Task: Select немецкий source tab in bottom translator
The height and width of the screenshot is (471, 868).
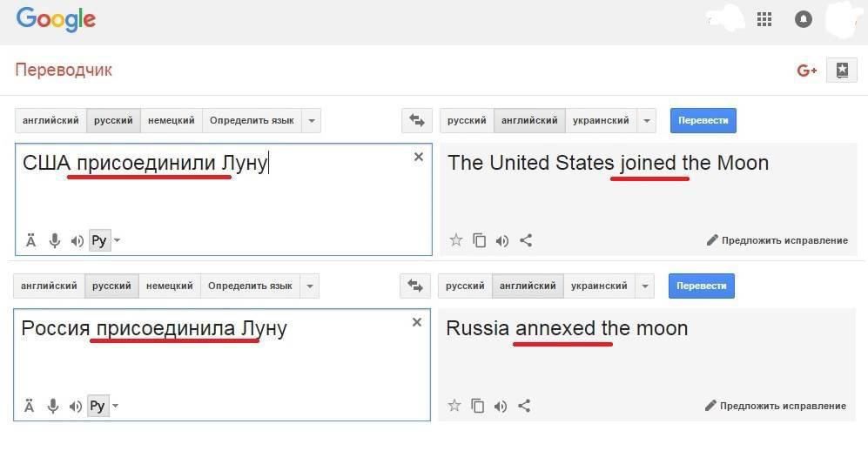Action: (x=170, y=286)
